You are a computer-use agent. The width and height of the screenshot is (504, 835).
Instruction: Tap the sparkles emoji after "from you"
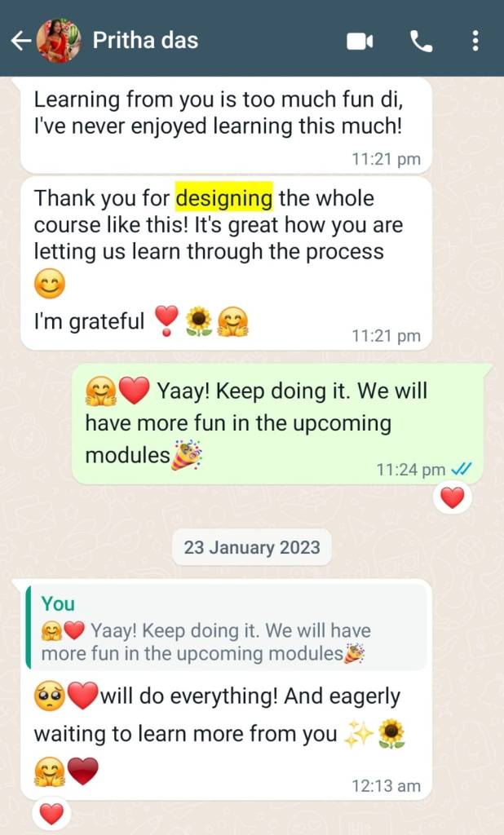point(358,735)
